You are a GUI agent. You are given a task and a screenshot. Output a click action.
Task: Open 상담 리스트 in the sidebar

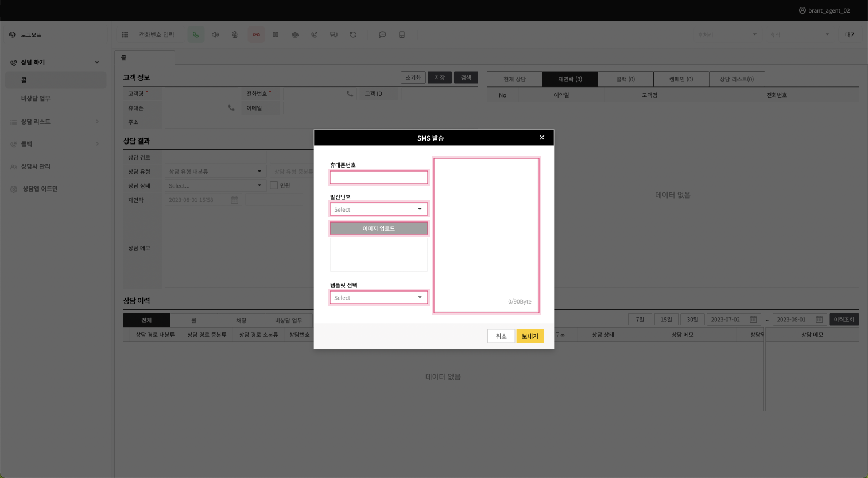click(x=36, y=122)
